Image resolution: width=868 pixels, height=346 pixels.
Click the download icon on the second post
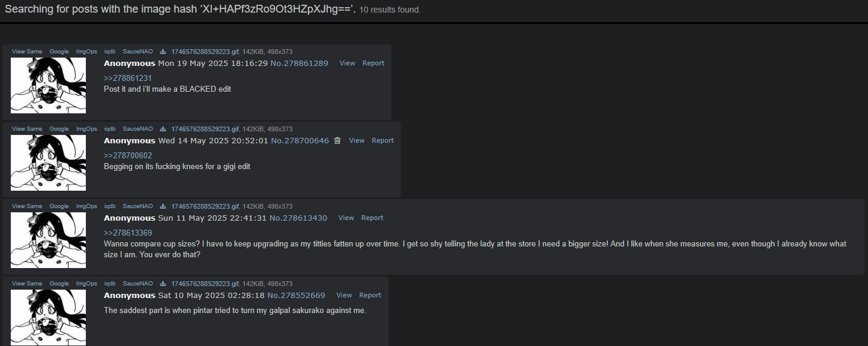[163, 129]
